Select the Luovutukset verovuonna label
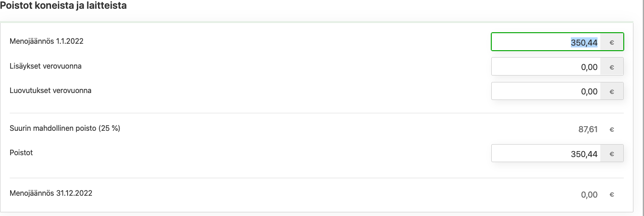This screenshot has width=644, height=216. click(x=51, y=90)
